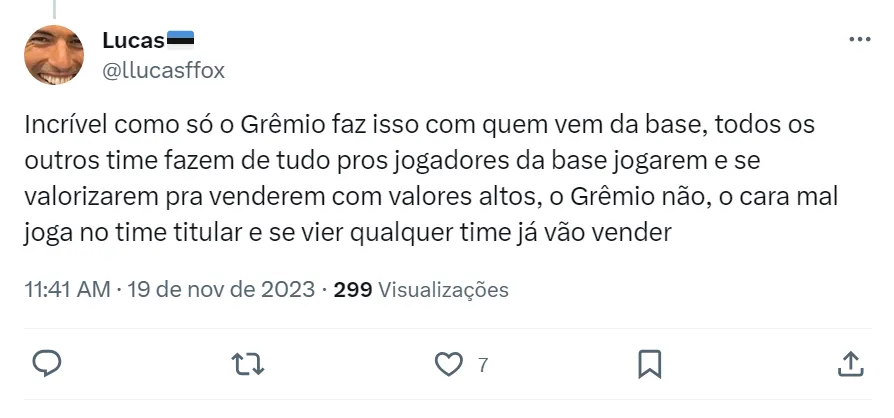
Task: Visit the @llucasffox handle link
Action: pyautogui.click(x=163, y=69)
